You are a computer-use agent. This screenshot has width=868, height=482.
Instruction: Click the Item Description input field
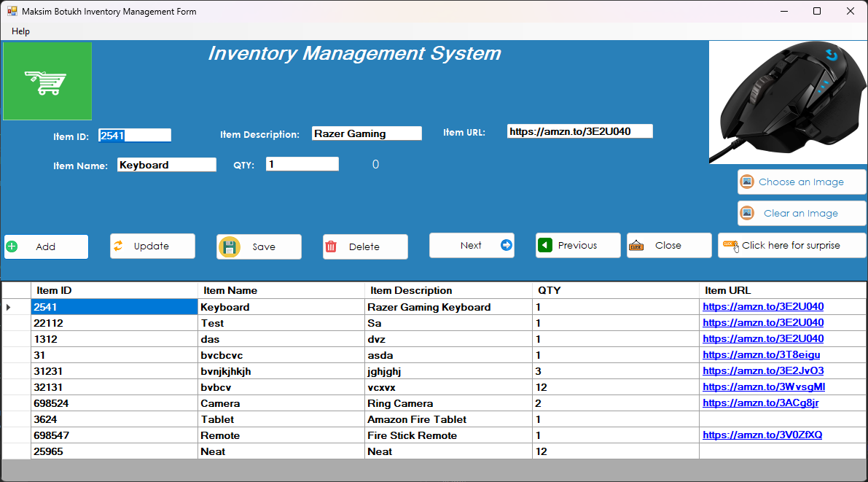point(367,133)
